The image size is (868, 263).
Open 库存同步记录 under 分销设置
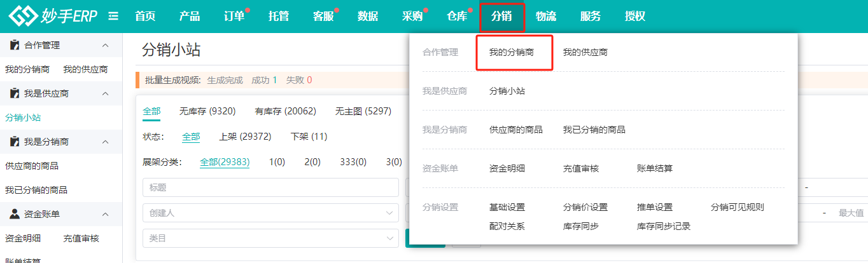[x=663, y=226]
